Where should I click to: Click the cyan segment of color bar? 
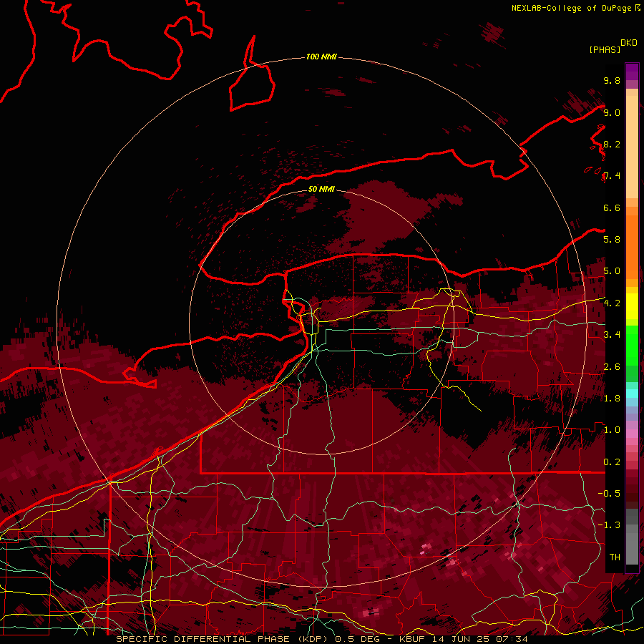(x=632, y=394)
